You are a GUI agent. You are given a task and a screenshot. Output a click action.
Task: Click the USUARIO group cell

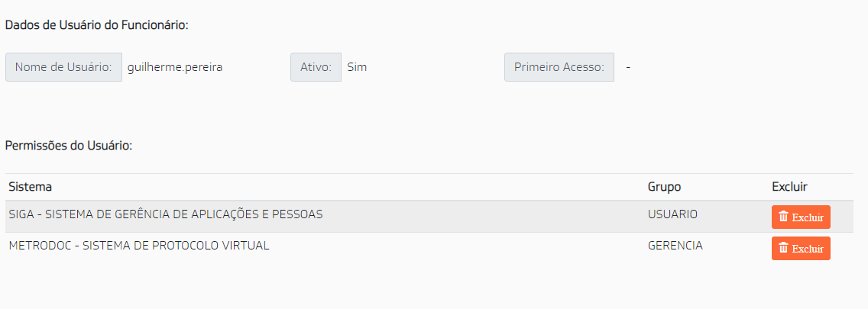pyautogui.click(x=672, y=214)
